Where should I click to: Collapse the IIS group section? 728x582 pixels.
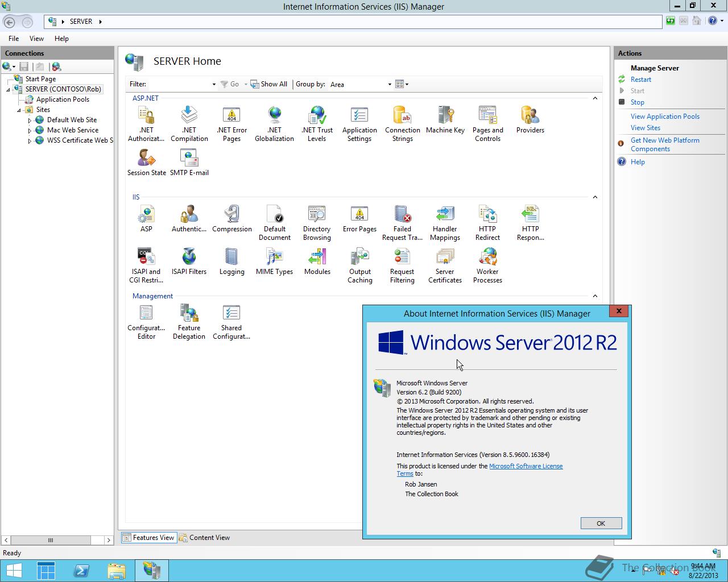coord(595,197)
